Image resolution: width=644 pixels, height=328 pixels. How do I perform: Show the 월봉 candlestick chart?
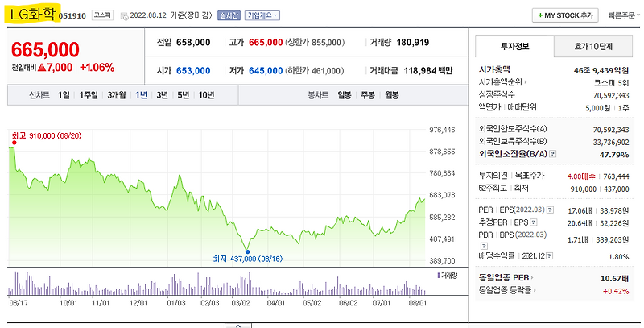pyautogui.click(x=392, y=95)
